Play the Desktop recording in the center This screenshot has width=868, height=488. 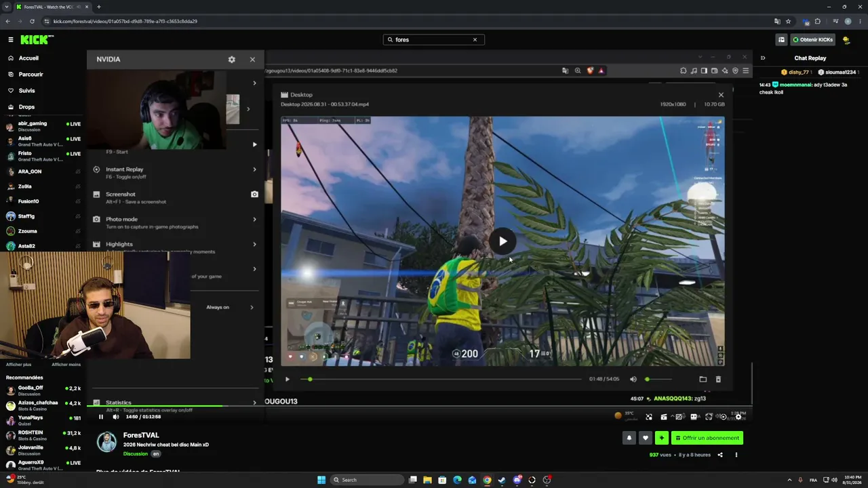point(502,241)
